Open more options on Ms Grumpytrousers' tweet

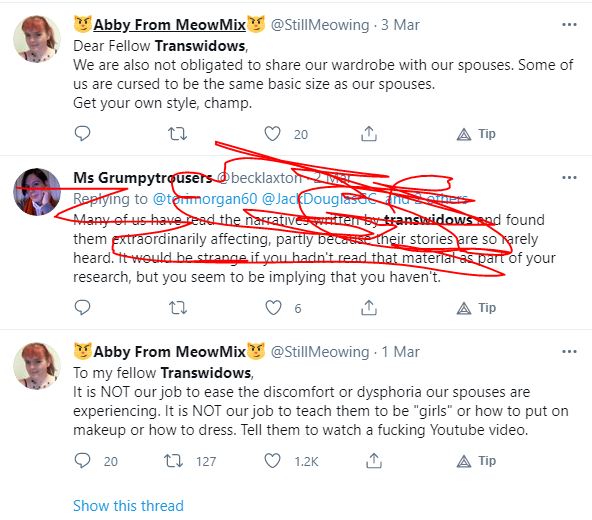click(x=569, y=177)
